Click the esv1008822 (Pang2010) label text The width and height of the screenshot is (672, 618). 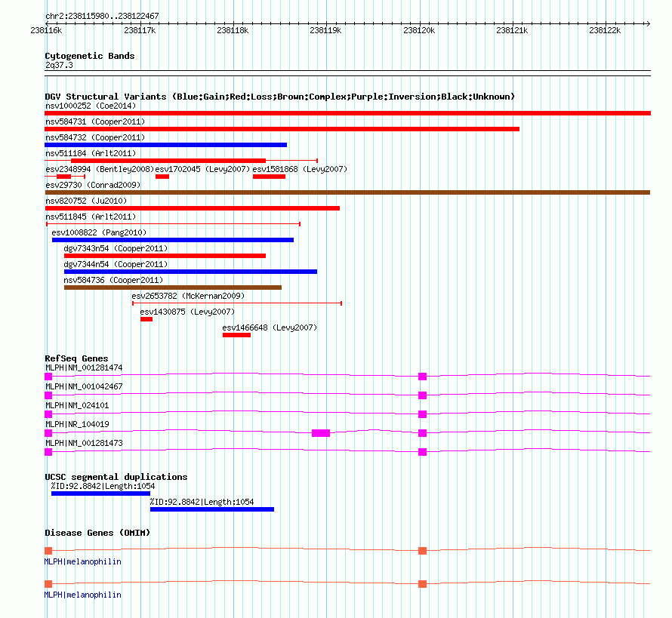pyautogui.click(x=99, y=232)
